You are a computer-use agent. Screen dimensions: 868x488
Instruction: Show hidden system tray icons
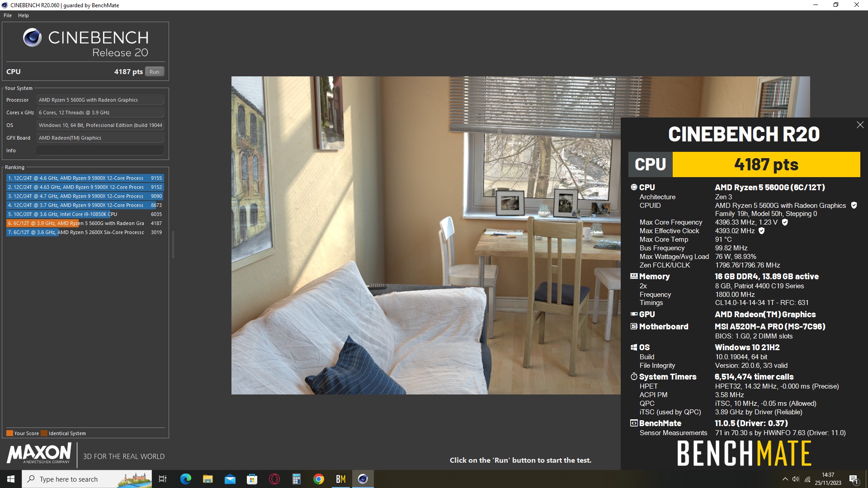coord(785,479)
